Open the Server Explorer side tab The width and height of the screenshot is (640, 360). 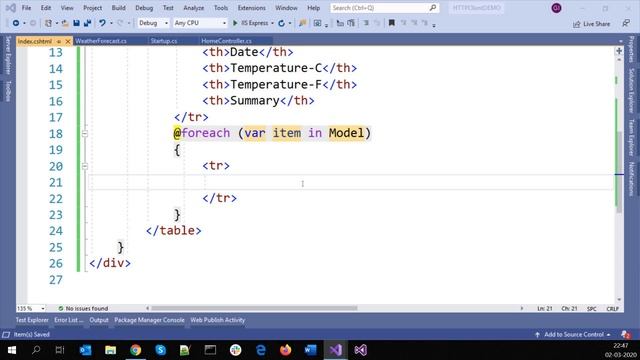point(8,55)
